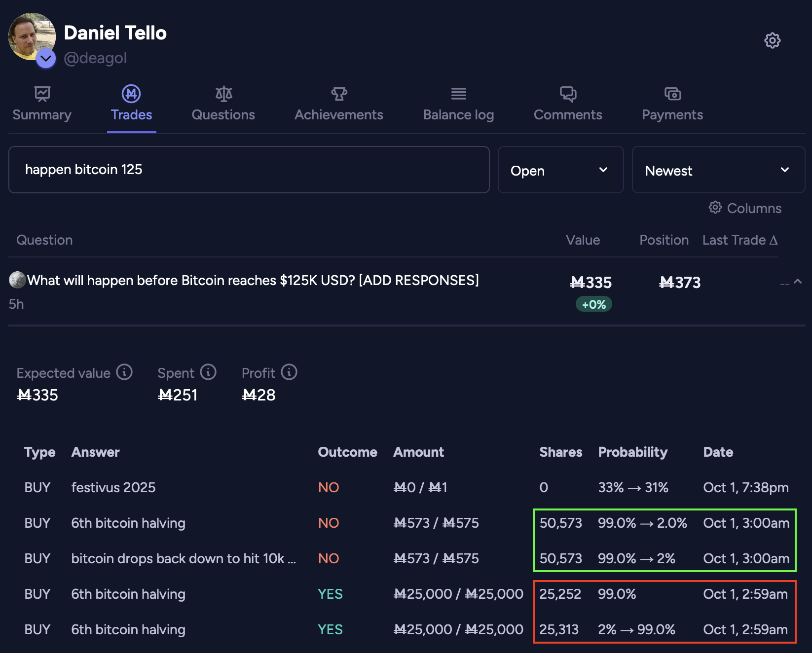Expand the 'Newest' sort dropdown
Screen dimensions: 812x653
point(718,170)
